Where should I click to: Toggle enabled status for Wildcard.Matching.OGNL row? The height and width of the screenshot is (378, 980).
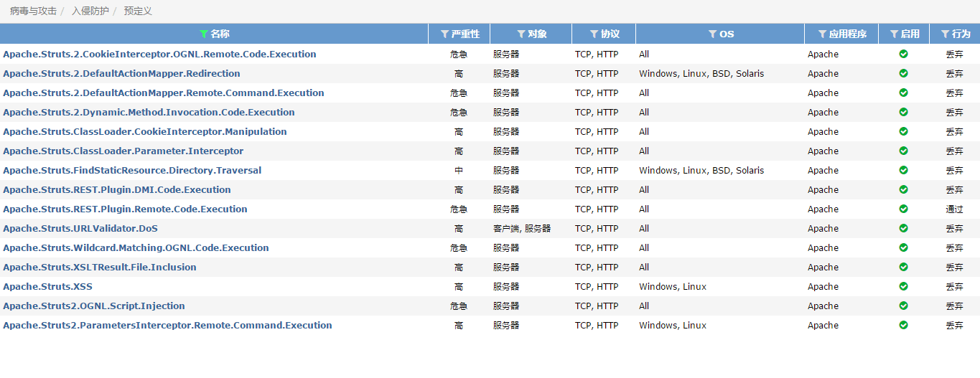pos(904,247)
